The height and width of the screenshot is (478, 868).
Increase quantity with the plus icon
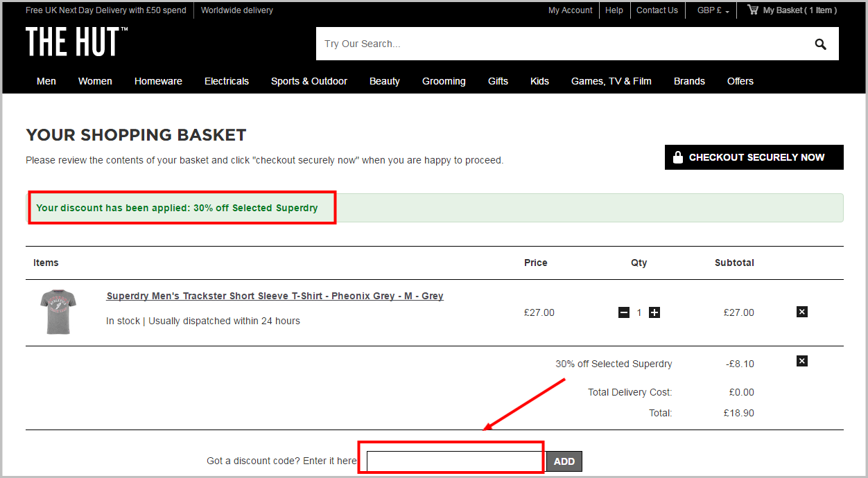(x=654, y=312)
